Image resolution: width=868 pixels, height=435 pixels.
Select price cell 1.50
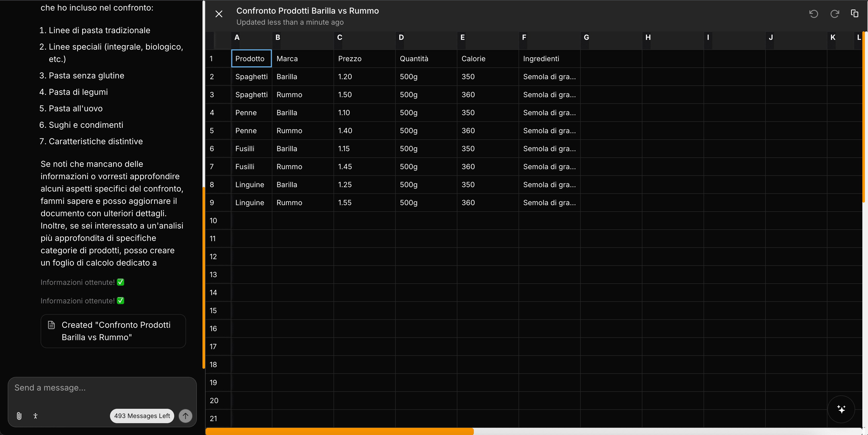coord(365,95)
